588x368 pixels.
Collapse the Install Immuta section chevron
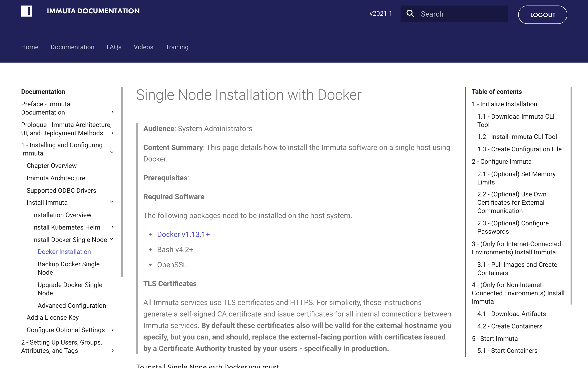[x=112, y=201]
